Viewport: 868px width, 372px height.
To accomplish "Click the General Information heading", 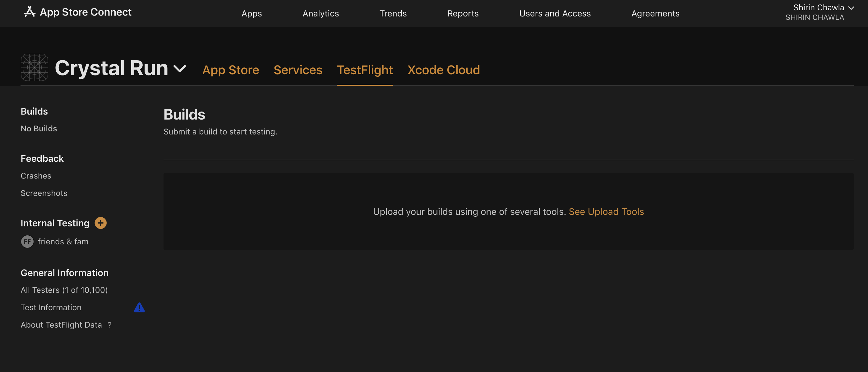I will [64, 273].
